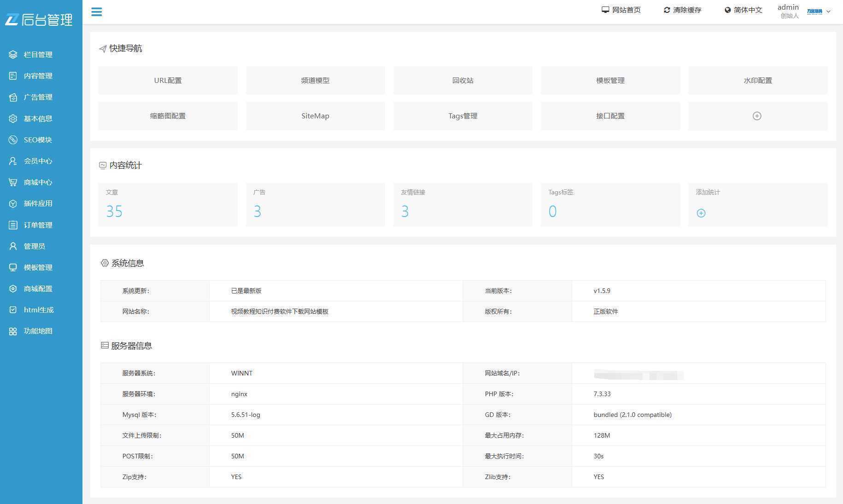
Task: Open 栏目管理 in the sidebar
Action: (38, 54)
